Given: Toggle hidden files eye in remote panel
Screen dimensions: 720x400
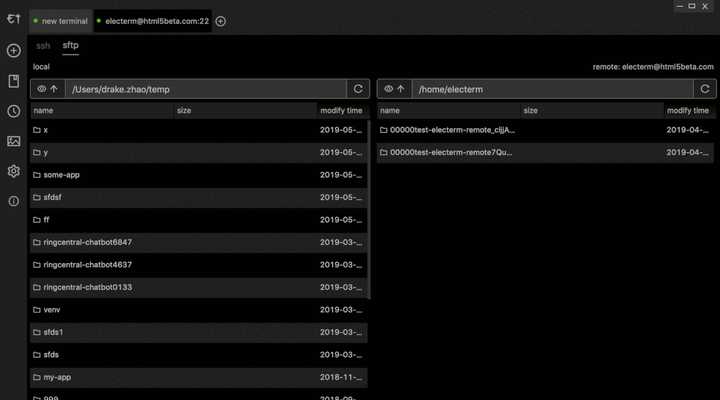Looking at the screenshot, I should tap(388, 89).
